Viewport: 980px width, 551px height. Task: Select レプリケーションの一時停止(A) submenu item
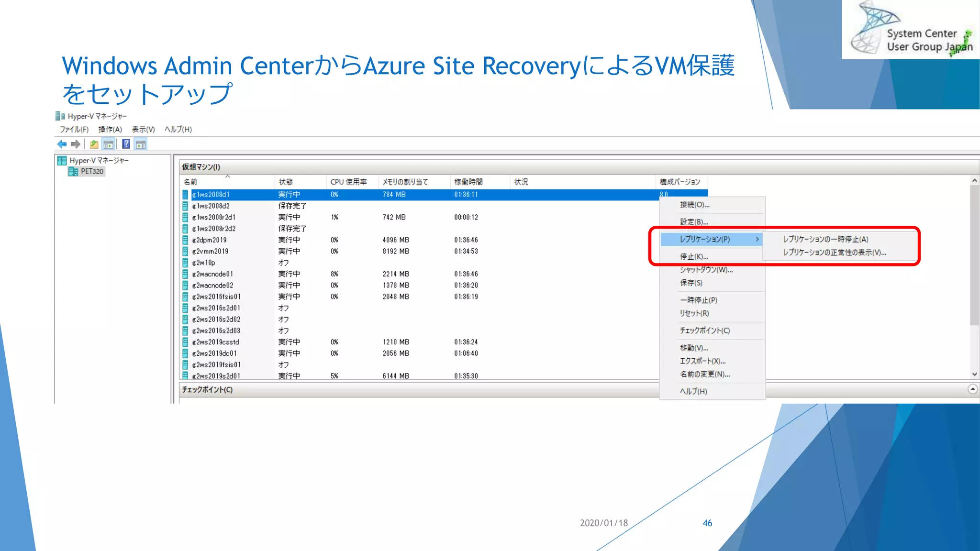click(x=825, y=239)
